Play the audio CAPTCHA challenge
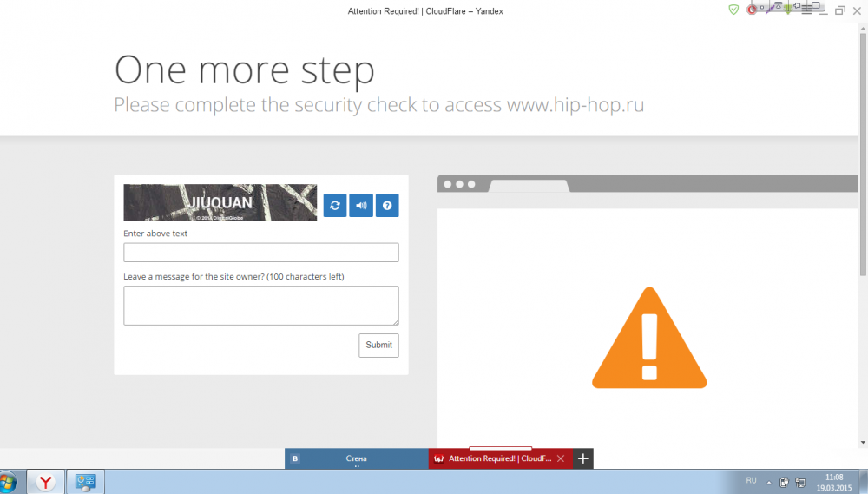Screen dimensions: 868x494 [x=361, y=206]
